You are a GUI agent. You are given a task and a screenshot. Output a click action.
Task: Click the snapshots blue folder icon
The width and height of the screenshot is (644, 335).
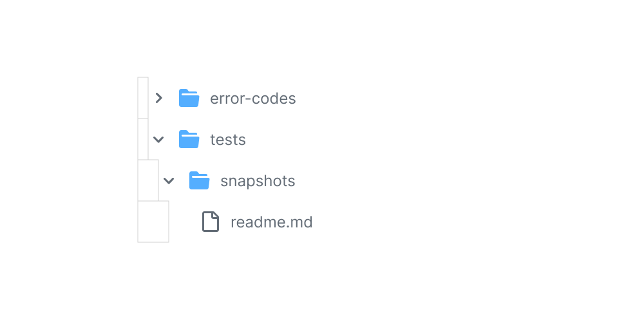(199, 180)
